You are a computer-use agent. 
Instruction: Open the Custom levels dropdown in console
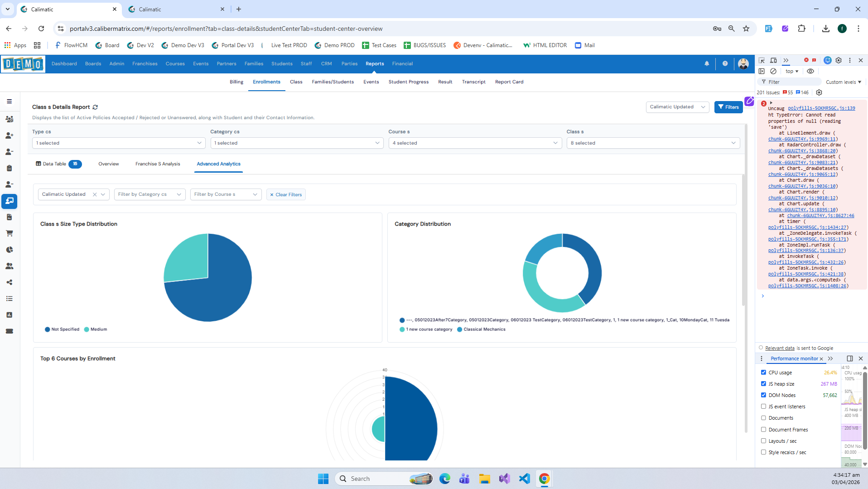point(843,82)
